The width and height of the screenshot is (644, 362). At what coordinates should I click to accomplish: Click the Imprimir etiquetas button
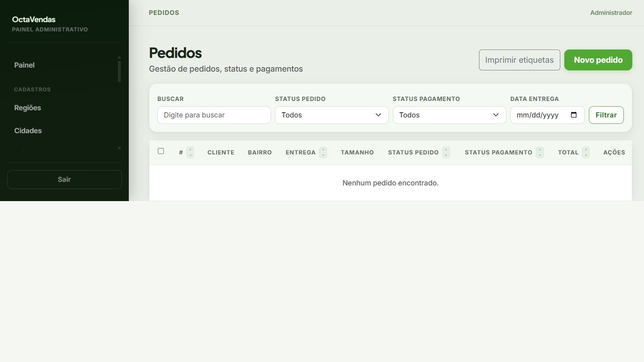519,60
